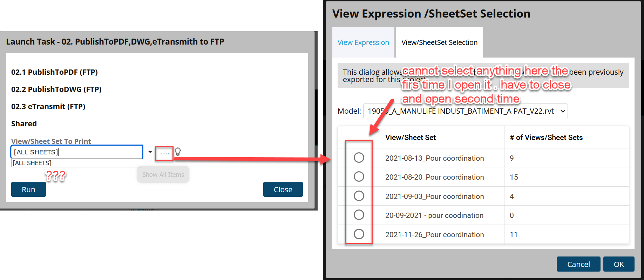
Task: Confirm with the OK button
Action: pyautogui.click(x=618, y=264)
